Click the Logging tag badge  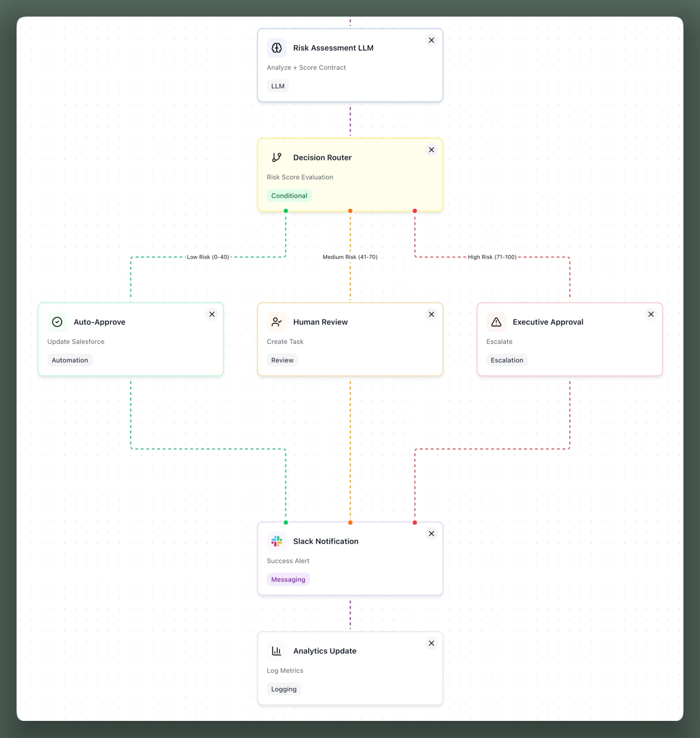(284, 689)
